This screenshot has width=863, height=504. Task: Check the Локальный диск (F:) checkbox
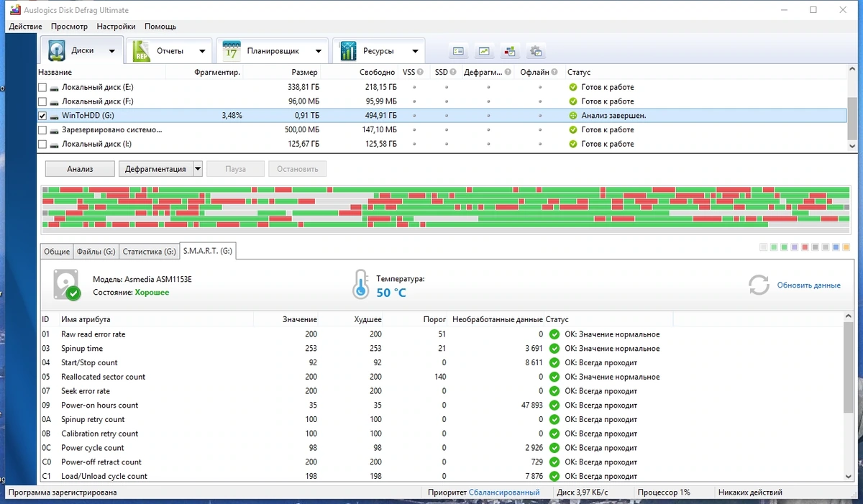[42, 101]
